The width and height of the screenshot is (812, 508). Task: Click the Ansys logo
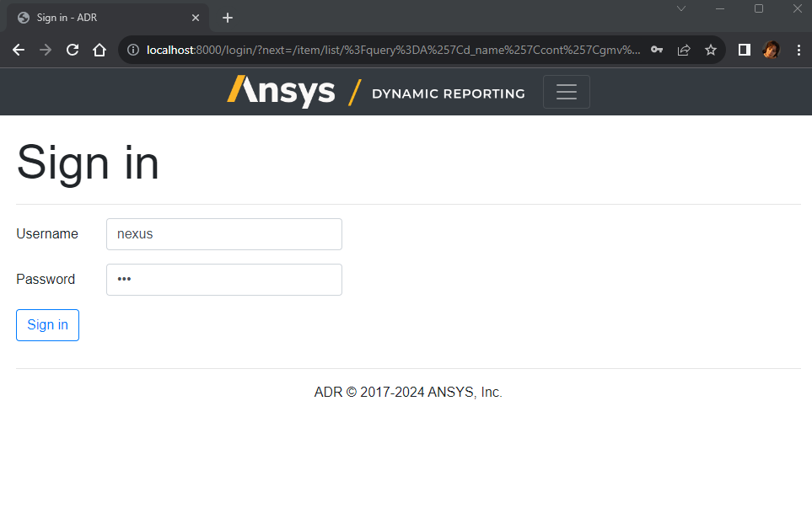point(281,92)
